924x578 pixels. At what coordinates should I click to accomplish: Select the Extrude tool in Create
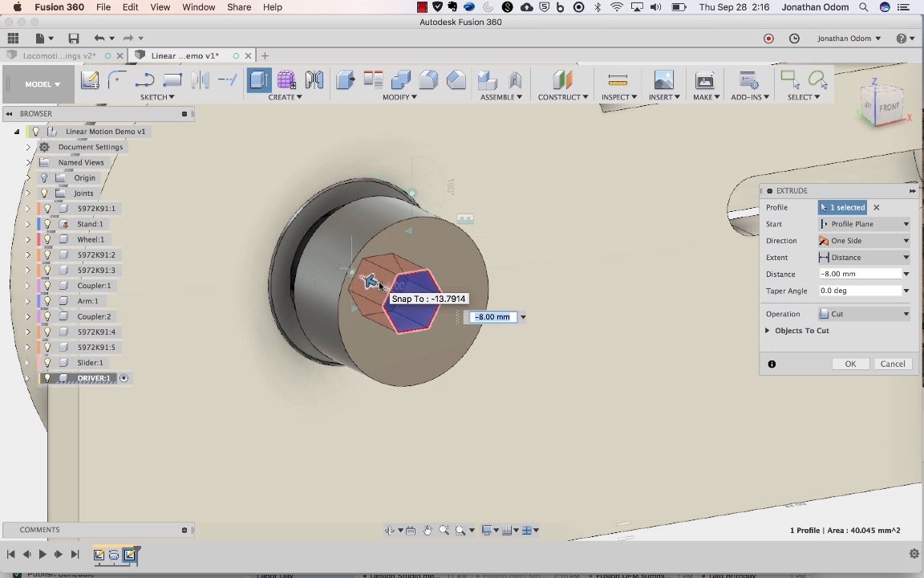(259, 80)
